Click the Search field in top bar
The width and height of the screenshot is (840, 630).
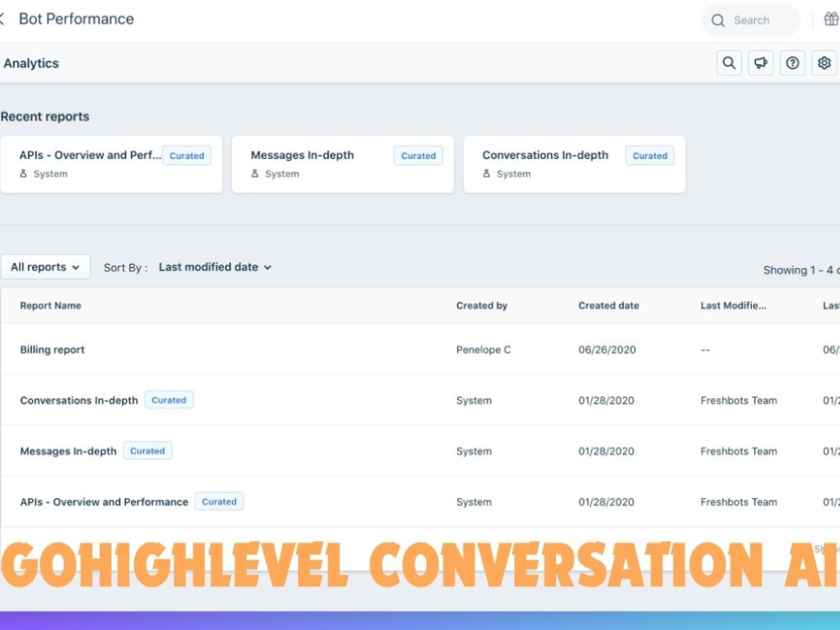(751, 20)
